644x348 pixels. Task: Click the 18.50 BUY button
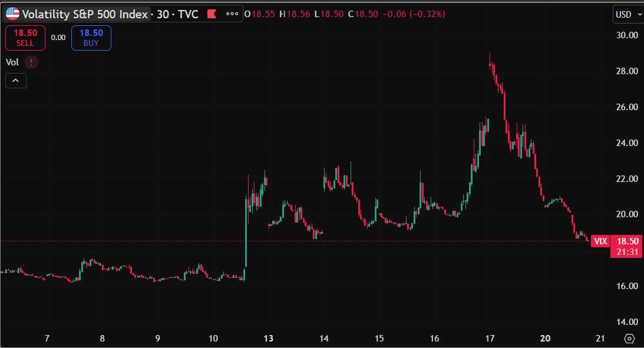(x=91, y=38)
